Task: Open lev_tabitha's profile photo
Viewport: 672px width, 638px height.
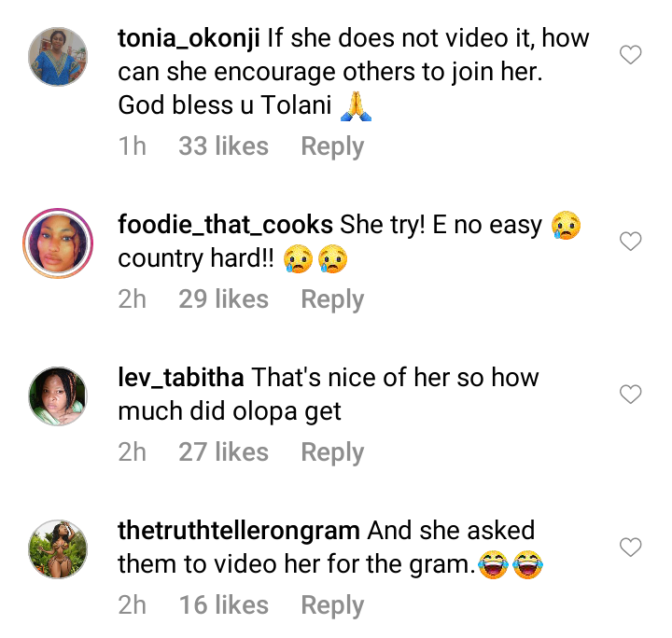Action: coord(55,397)
